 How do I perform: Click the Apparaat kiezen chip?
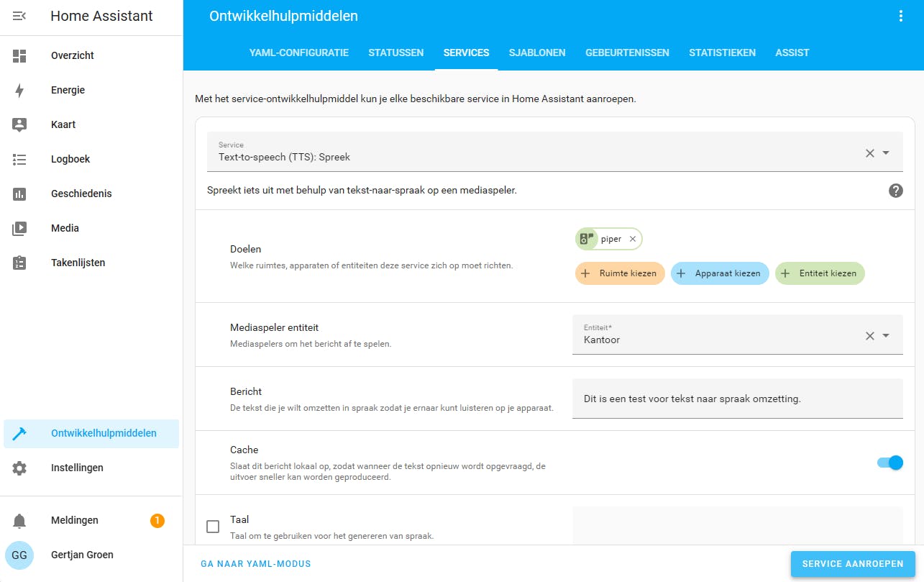[x=720, y=273]
